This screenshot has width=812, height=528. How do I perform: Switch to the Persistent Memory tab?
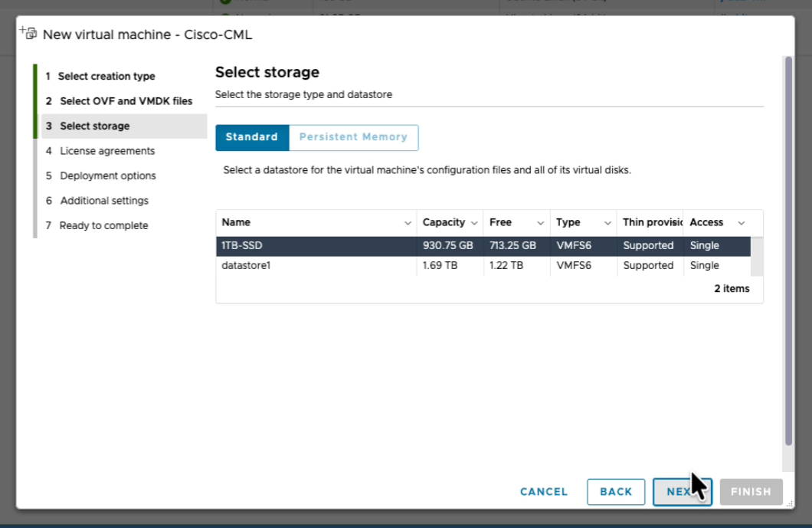click(354, 137)
